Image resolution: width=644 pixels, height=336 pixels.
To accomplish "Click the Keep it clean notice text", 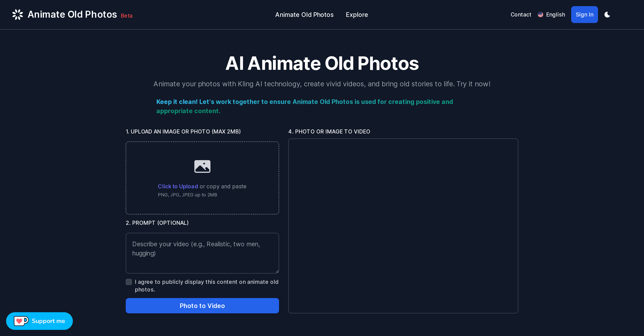I will pyautogui.click(x=305, y=106).
